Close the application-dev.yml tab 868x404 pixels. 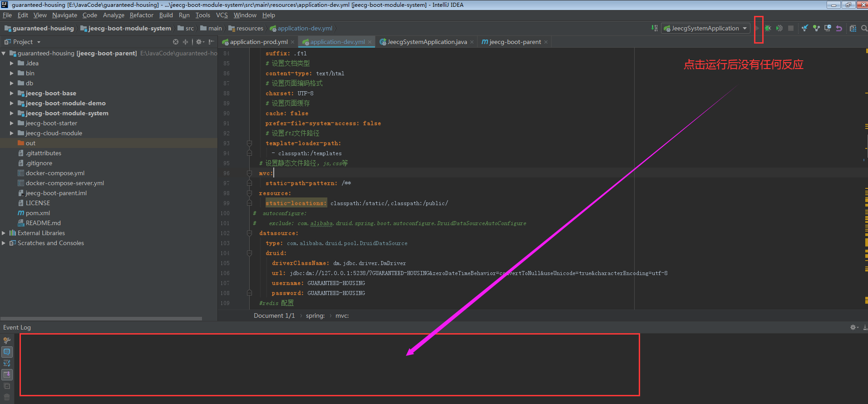370,42
